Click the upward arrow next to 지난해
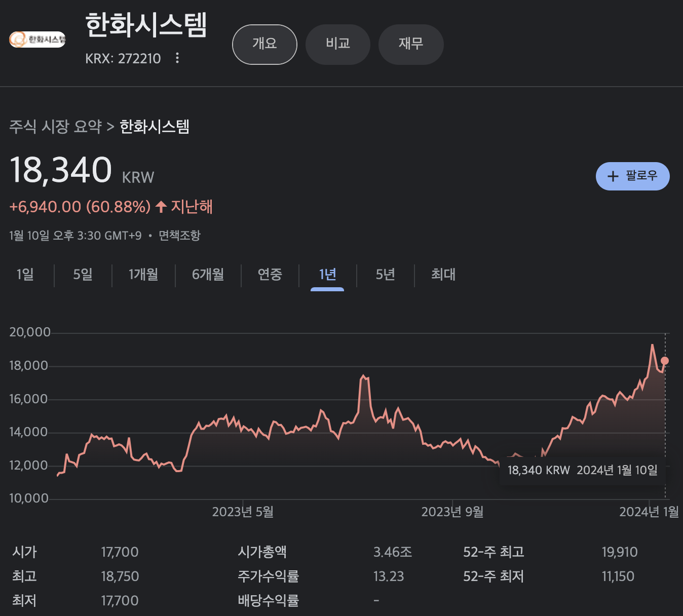 coord(161,207)
